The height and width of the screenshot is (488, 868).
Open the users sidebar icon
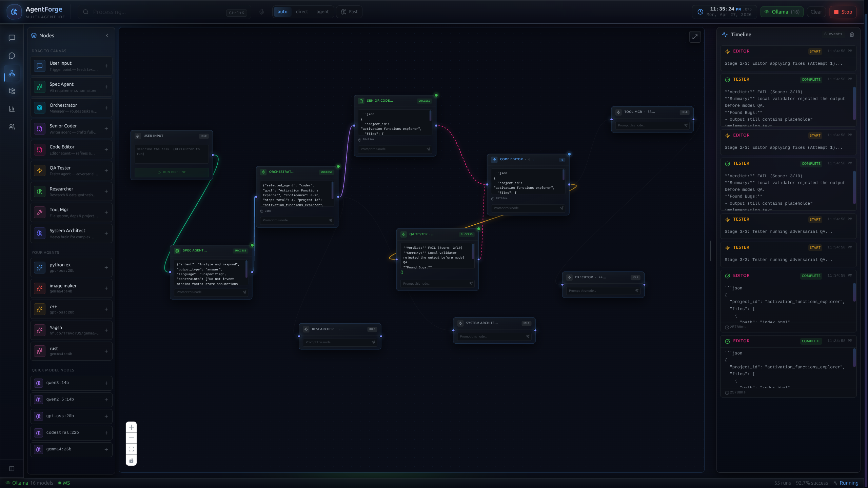[x=12, y=127]
